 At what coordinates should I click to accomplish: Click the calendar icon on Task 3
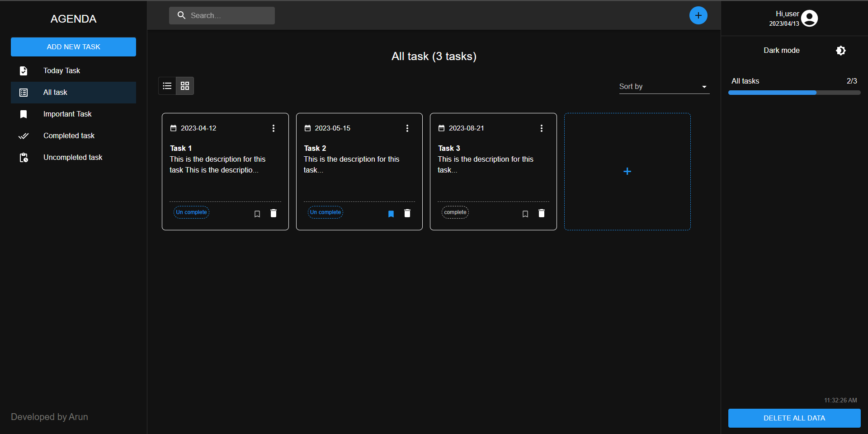pos(441,128)
